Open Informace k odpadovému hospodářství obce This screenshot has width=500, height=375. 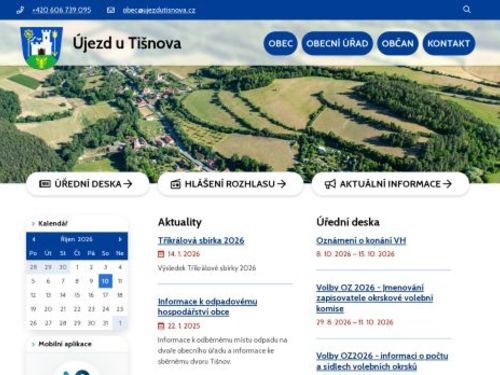pyautogui.click(x=207, y=307)
